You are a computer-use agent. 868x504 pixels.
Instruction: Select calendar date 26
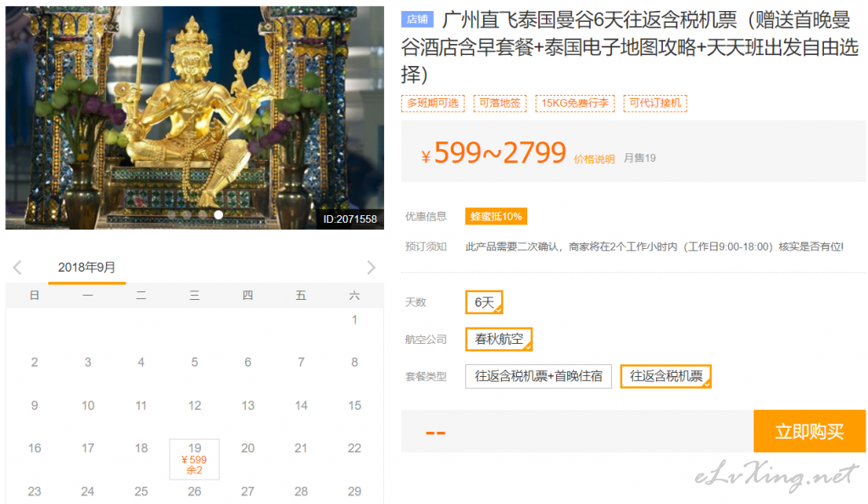[x=194, y=491]
